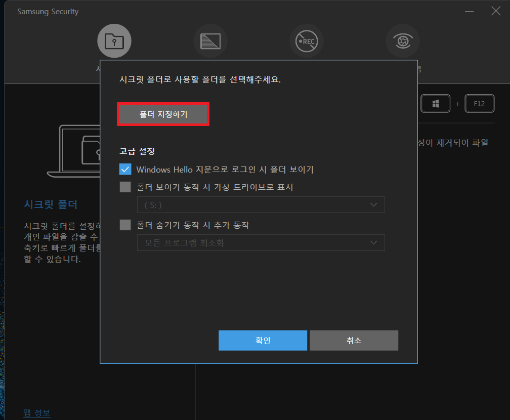Click the 폴더 지정하기 button

click(x=163, y=114)
